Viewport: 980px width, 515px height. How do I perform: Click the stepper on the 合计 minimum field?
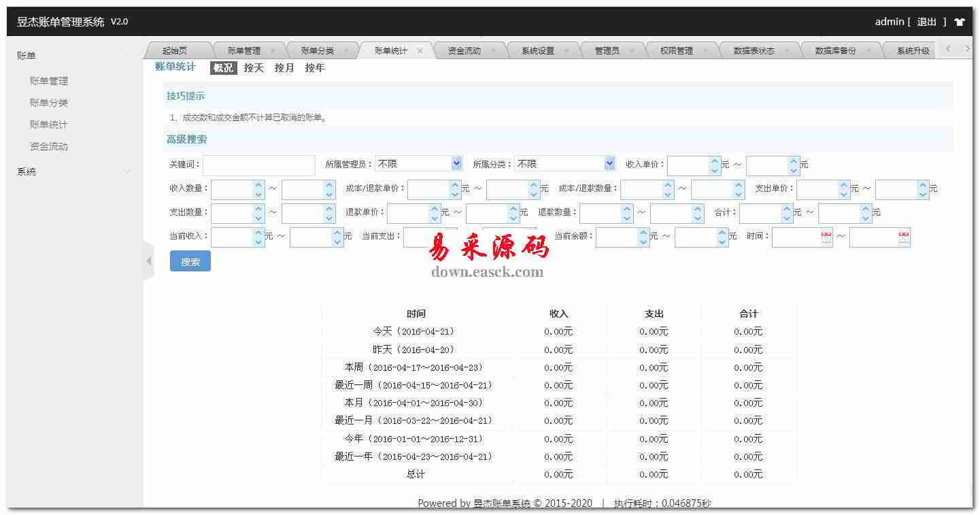click(788, 213)
